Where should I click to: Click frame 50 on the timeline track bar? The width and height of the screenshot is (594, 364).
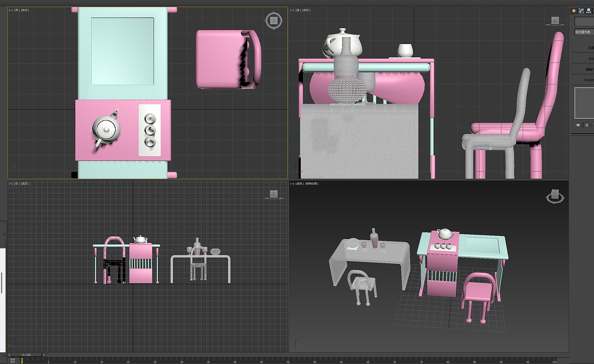click(x=288, y=360)
